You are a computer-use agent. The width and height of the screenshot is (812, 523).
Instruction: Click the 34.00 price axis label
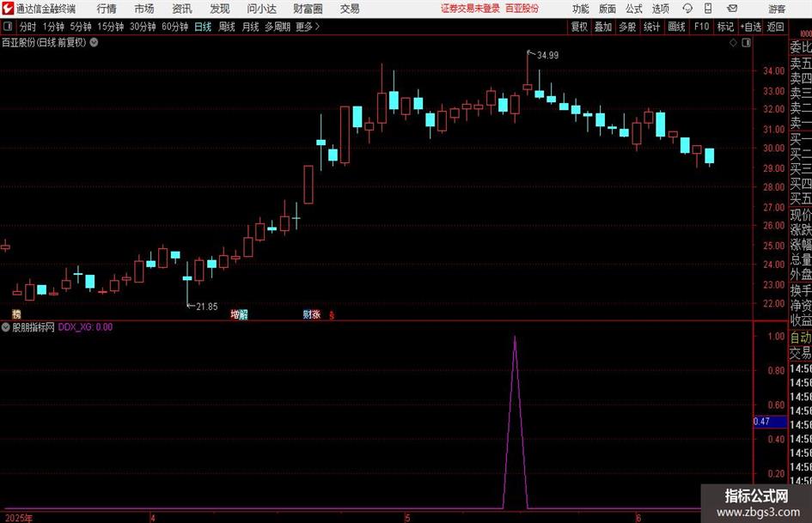773,71
